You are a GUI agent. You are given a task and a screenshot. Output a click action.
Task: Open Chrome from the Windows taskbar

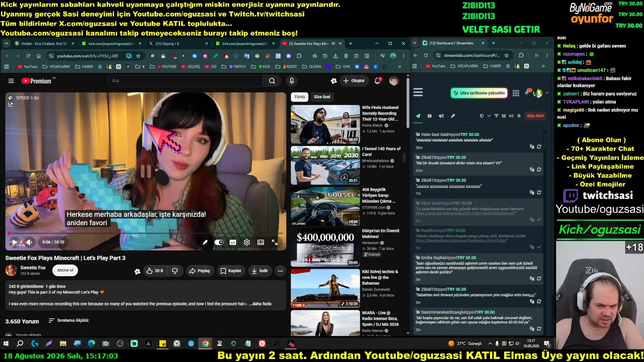pyautogui.click(x=205, y=344)
